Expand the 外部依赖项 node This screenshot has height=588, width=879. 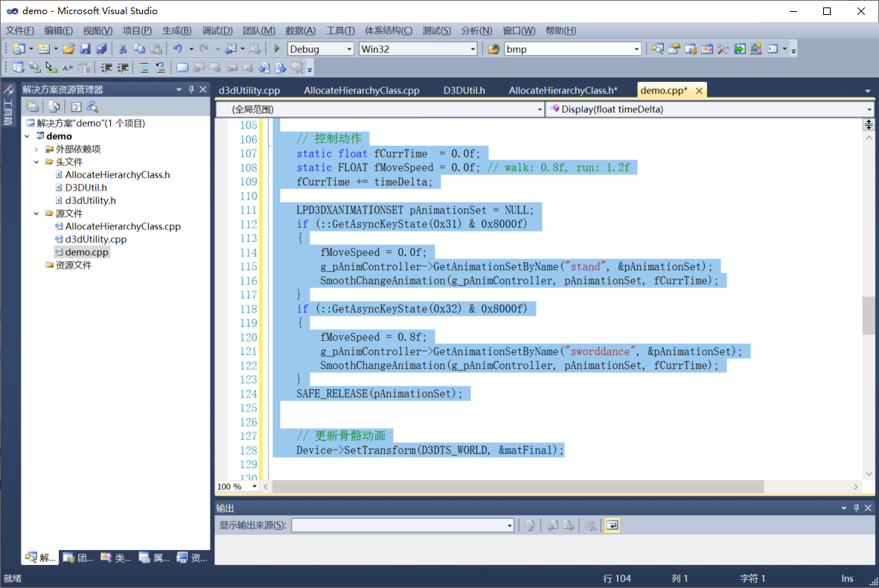point(36,149)
